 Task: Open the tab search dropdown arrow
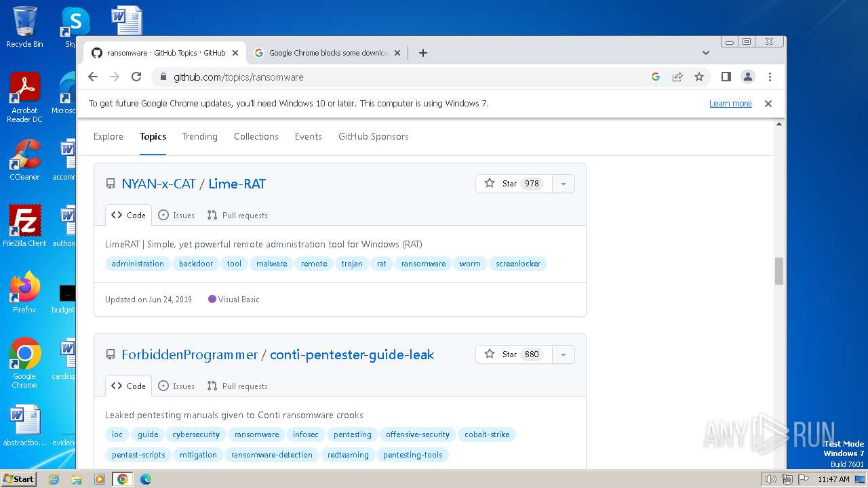[706, 53]
